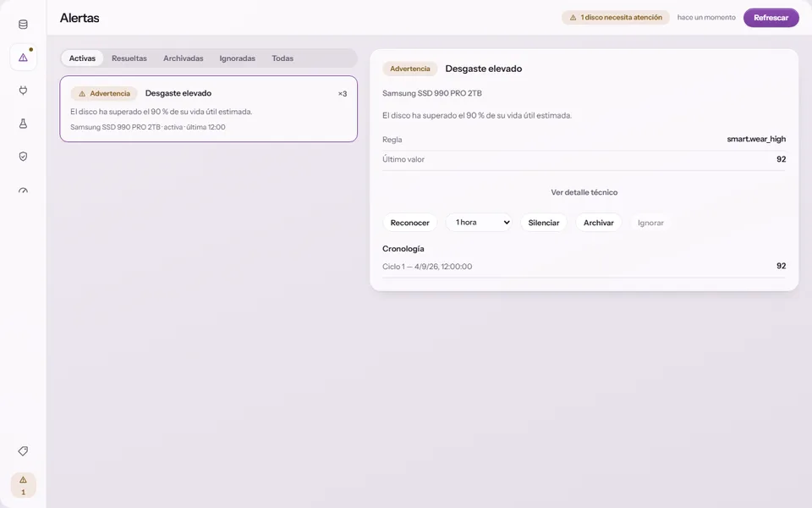The width and height of the screenshot is (812, 508).
Task: Click the Silenciar button
Action: tap(543, 223)
